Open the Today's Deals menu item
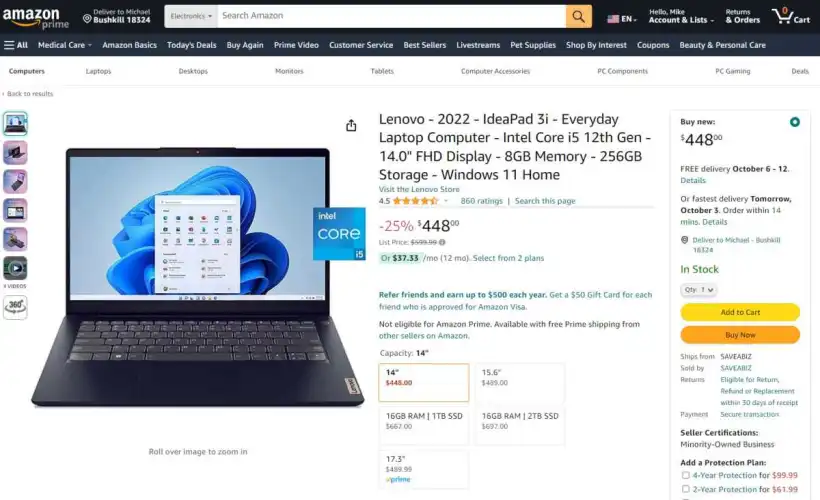The image size is (820, 500). coord(191,45)
